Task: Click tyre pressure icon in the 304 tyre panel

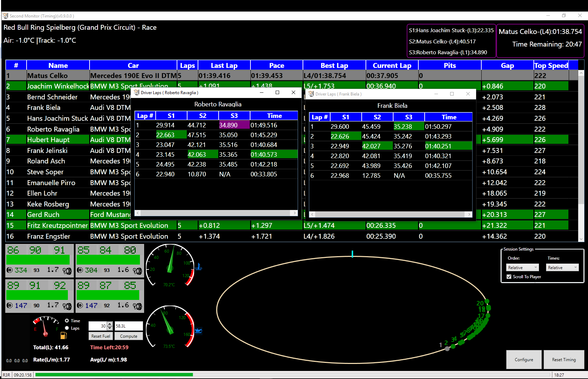Action: tap(137, 271)
